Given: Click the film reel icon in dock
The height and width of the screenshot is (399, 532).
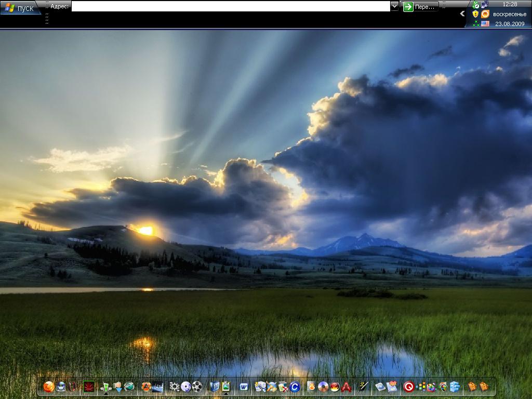Looking at the screenshot, I should tap(197, 387).
